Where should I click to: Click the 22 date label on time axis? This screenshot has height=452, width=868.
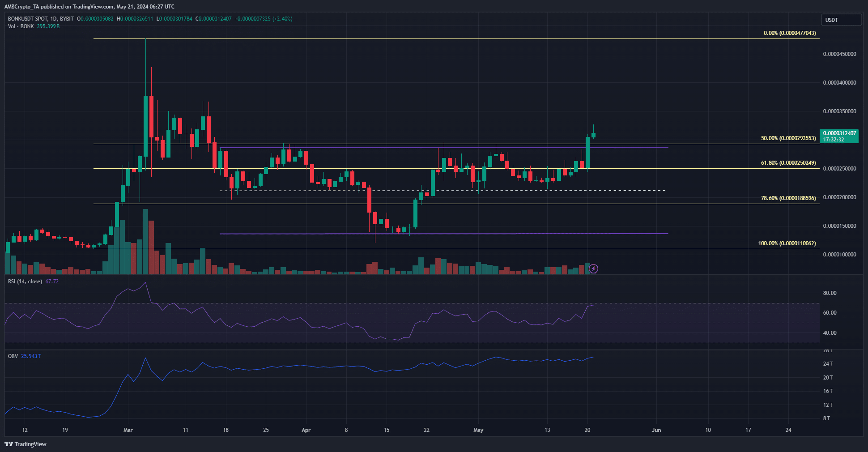coord(426,430)
